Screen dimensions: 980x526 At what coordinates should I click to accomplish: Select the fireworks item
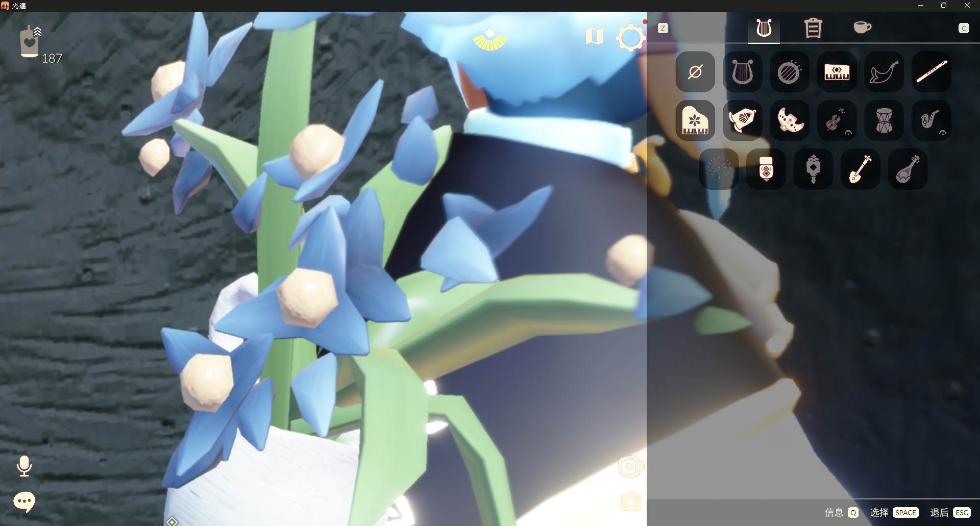coord(719,169)
